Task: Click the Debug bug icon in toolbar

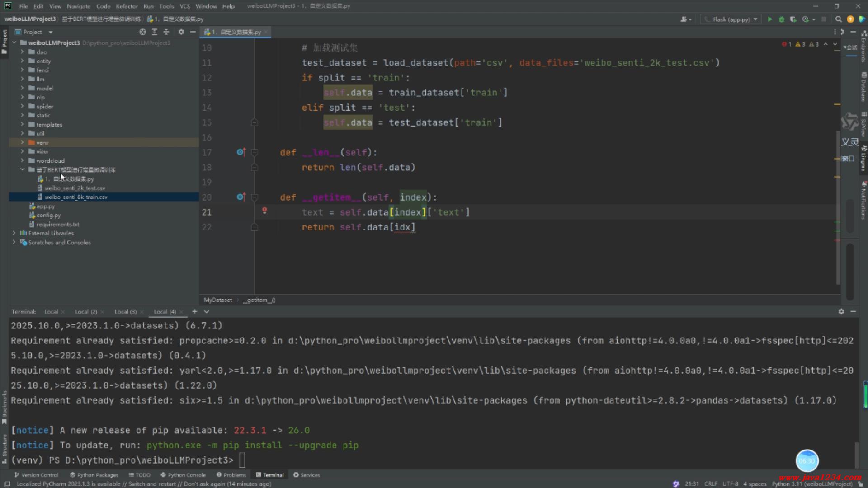Action: click(x=781, y=19)
